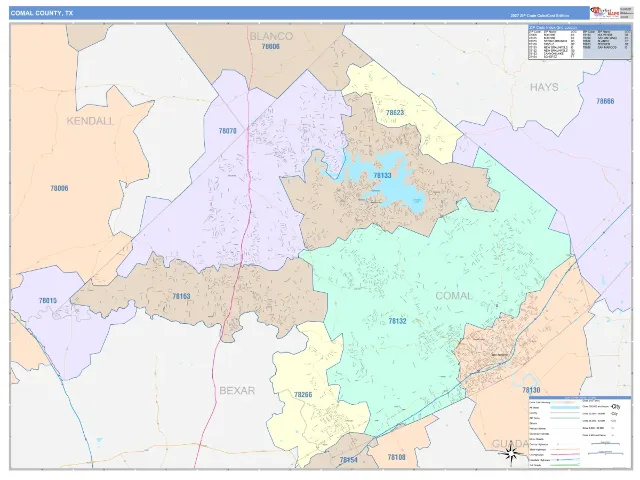Image resolution: width=640 pixels, height=480 pixels.
Task: Click ZIP code label 78133
Action: click(382, 175)
